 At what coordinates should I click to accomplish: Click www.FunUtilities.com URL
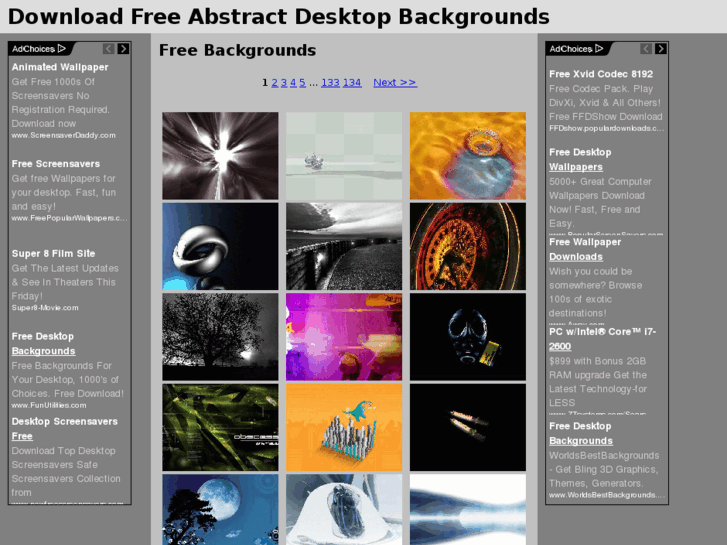[x=49, y=405]
